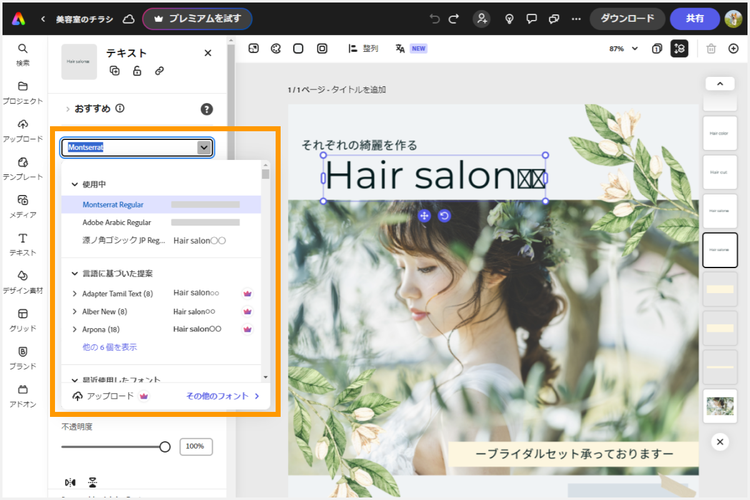The image size is (750, 500).
Task: Click the cloud sync status icon
Action: click(129, 19)
